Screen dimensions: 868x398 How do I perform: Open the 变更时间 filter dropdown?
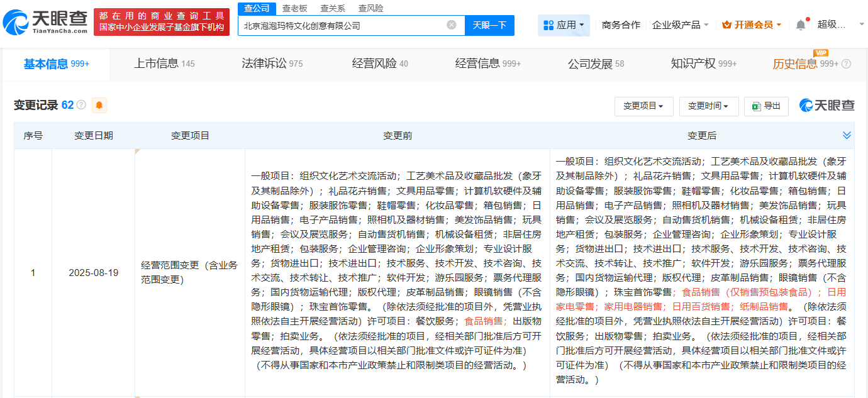(708, 106)
